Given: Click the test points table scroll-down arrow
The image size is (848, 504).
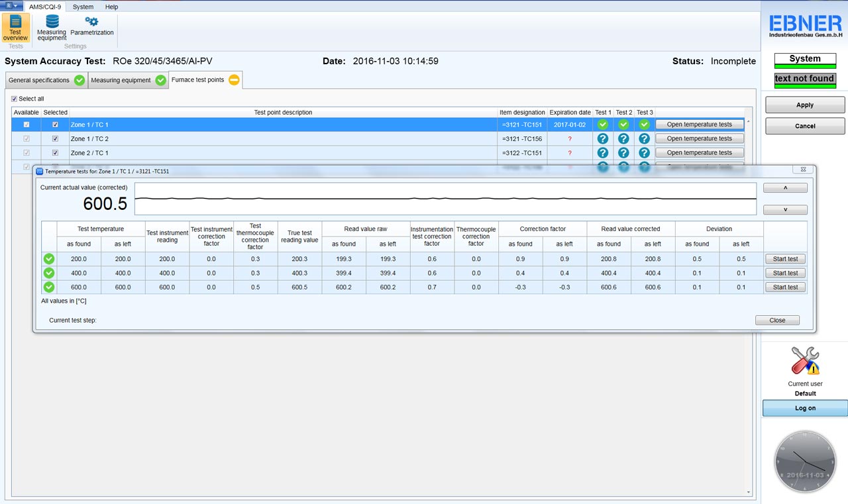Looking at the screenshot, I should coord(749,492).
